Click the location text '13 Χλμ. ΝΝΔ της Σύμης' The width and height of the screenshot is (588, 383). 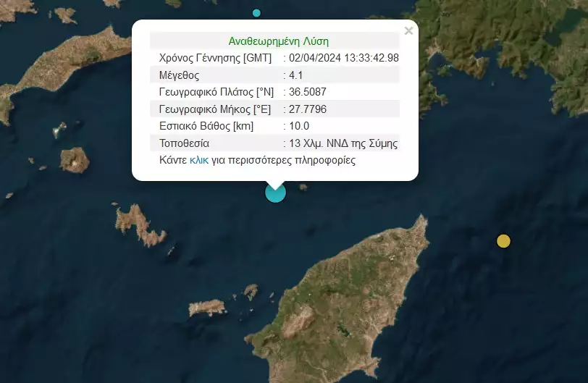[x=343, y=143]
